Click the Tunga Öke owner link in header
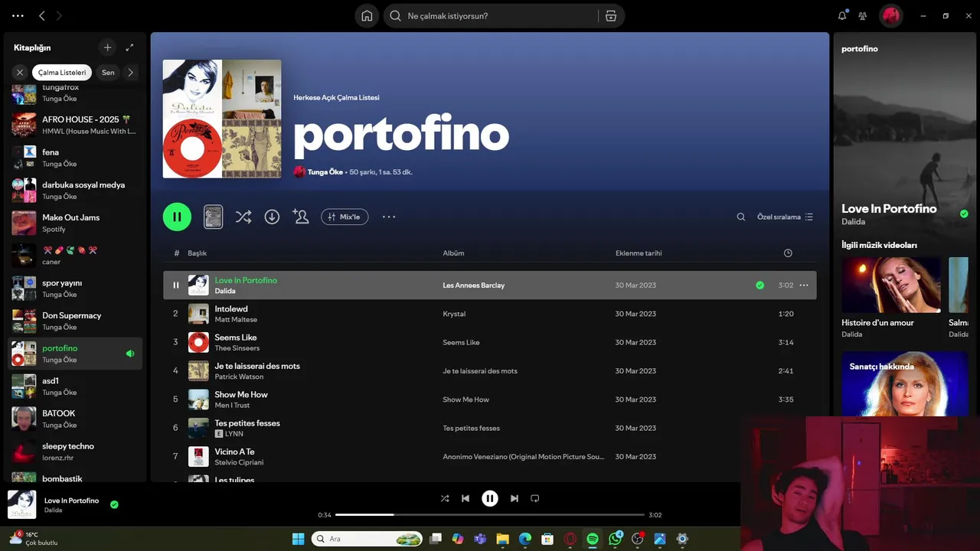980x551 pixels. (325, 172)
